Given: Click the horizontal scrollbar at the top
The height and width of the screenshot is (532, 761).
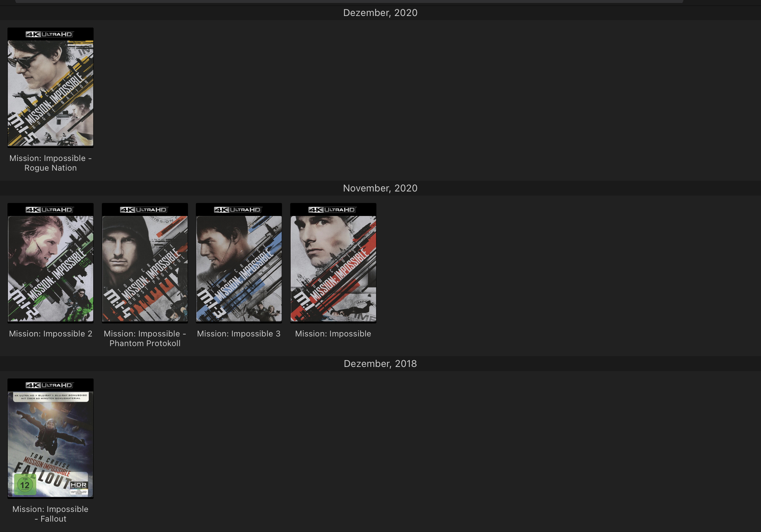Looking at the screenshot, I should [x=349, y=2].
